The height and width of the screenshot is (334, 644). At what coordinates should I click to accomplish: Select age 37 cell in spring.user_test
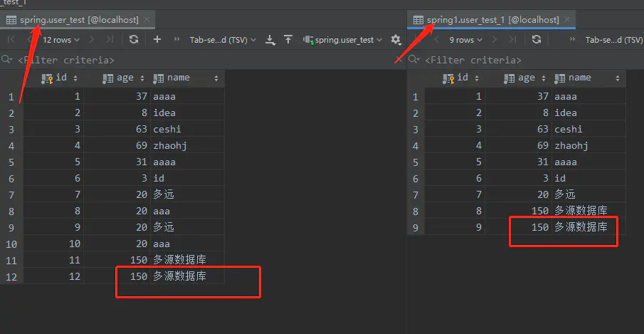(117, 96)
